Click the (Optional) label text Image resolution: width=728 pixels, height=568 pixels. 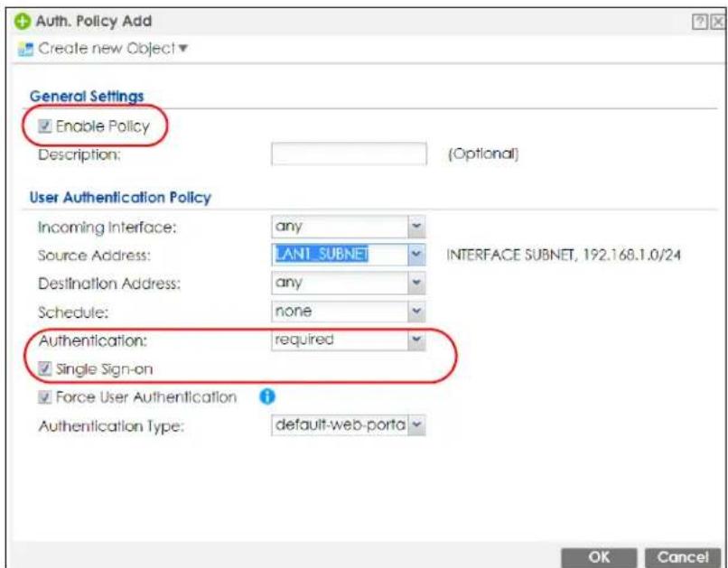pos(483,154)
